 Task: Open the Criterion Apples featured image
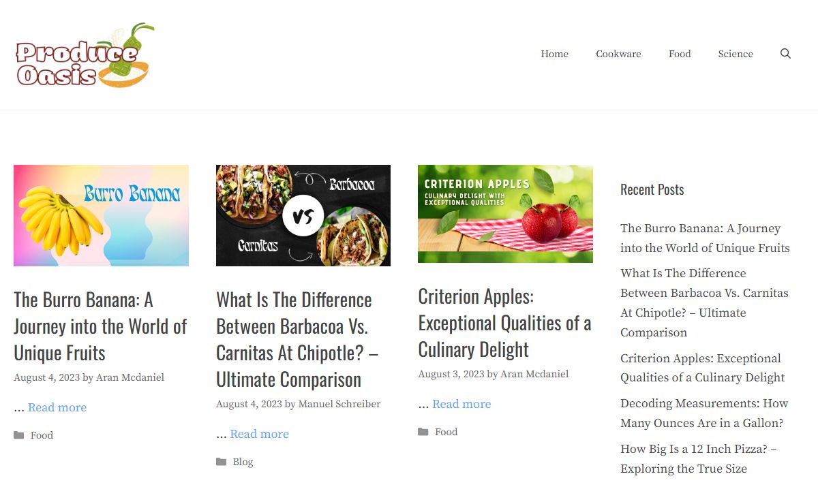[505, 214]
